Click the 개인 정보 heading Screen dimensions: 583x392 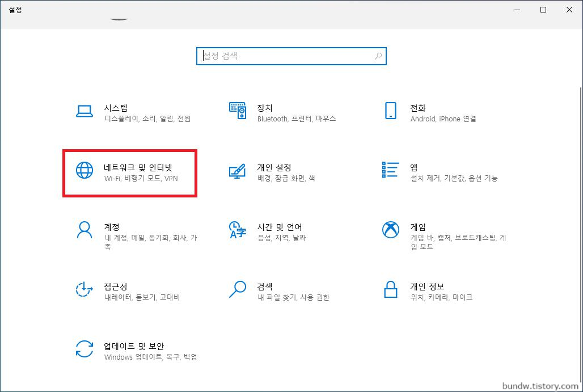(x=427, y=286)
